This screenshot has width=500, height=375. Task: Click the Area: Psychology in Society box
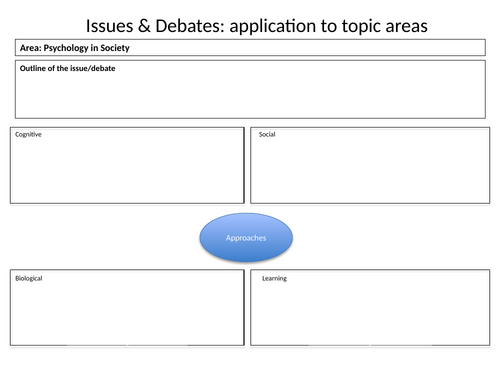pyautogui.click(x=250, y=48)
